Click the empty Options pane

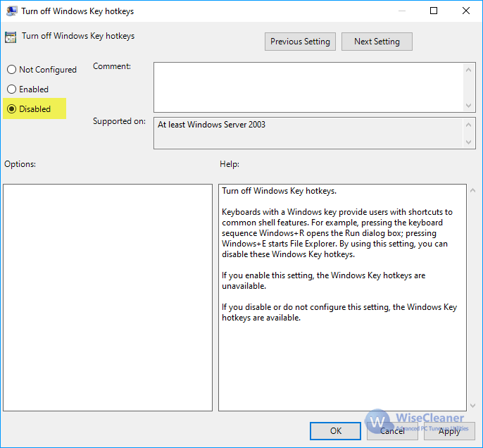pyautogui.click(x=108, y=297)
